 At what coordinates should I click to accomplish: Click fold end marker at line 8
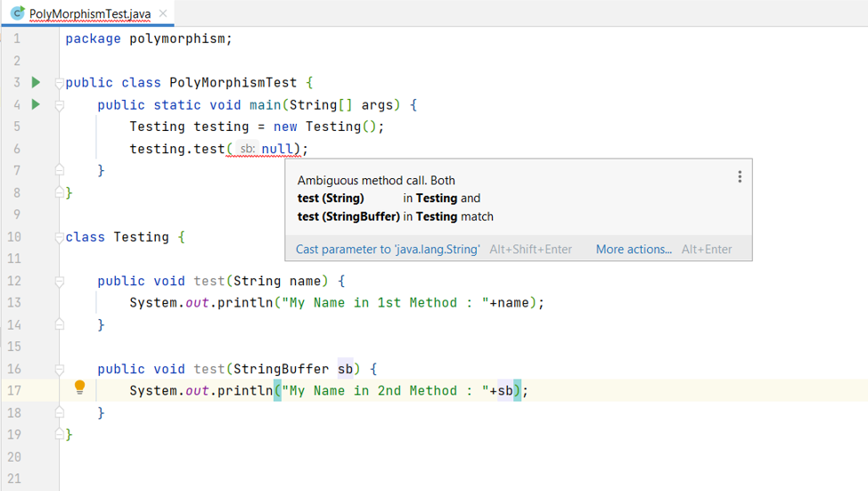pos(59,192)
